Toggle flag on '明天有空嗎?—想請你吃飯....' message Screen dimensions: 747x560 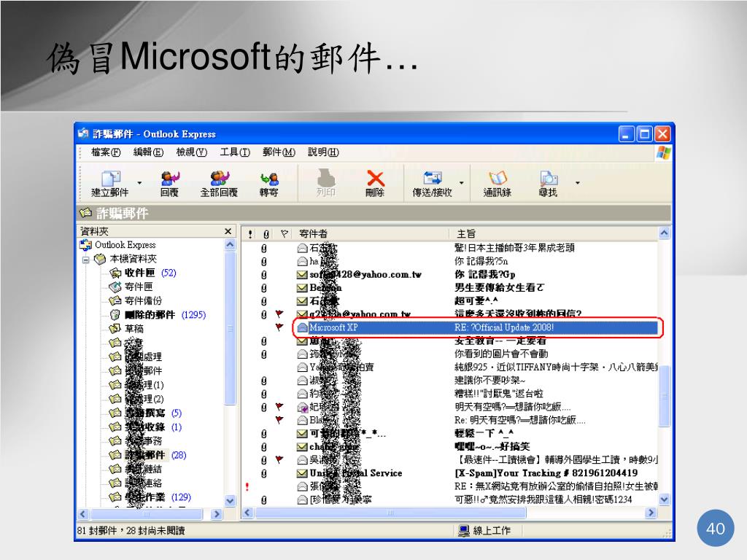(x=279, y=407)
